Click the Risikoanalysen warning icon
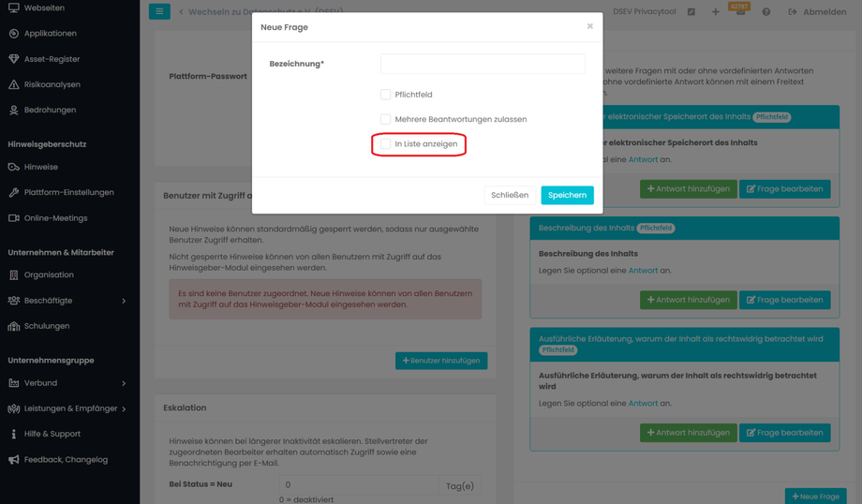This screenshot has height=504, width=862. coord(14,84)
